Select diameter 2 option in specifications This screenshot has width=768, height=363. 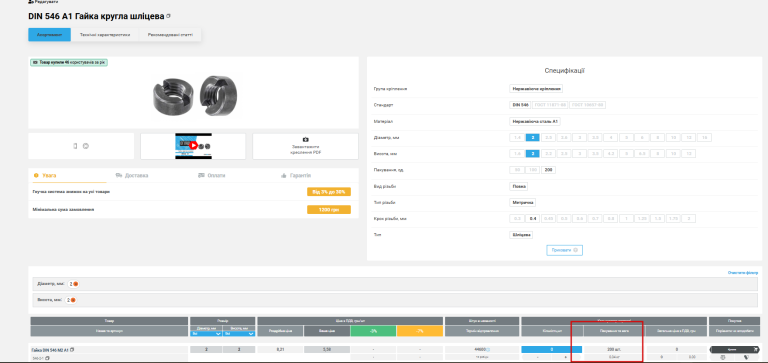532,138
